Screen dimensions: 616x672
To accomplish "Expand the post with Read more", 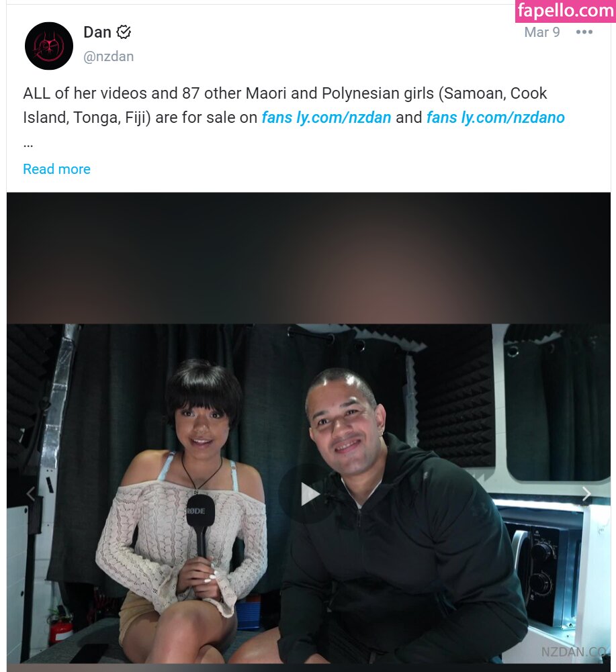I will [56, 169].
